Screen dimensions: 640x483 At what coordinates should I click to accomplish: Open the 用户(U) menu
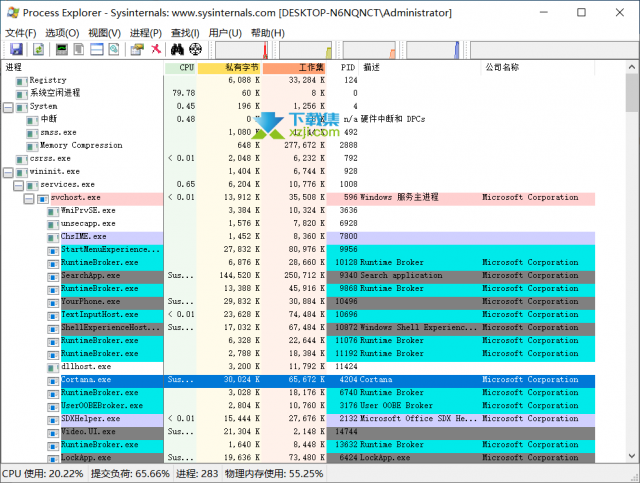(225, 33)
